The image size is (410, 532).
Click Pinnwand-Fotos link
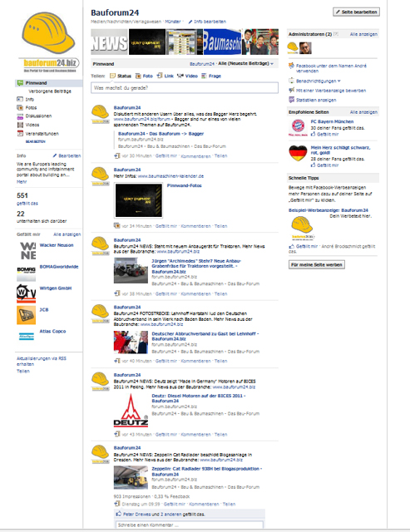[185, 185]
